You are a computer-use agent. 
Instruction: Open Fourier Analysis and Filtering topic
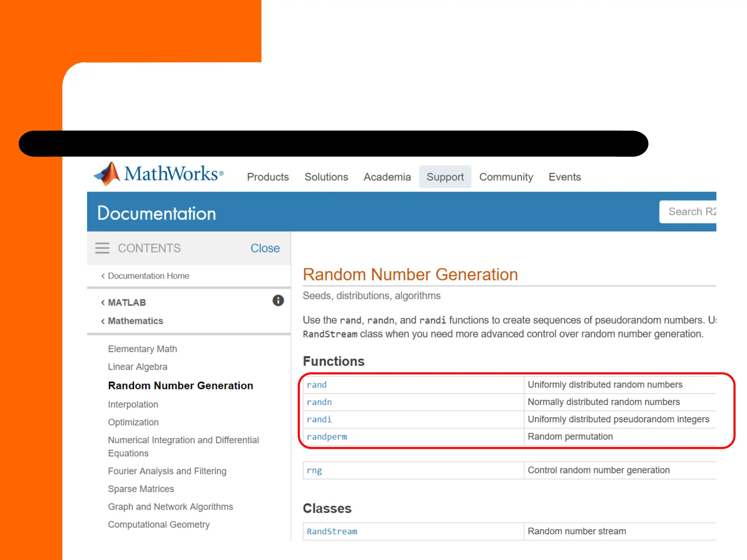(x=167, y=471)
